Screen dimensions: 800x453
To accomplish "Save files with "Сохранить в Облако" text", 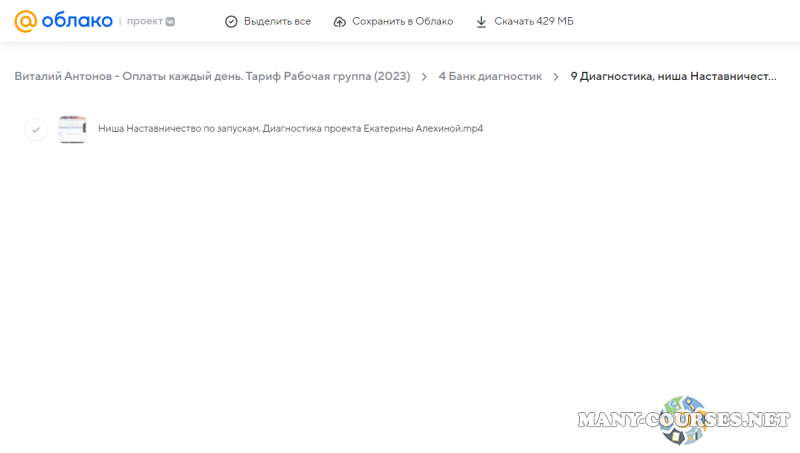I will 402,21.
